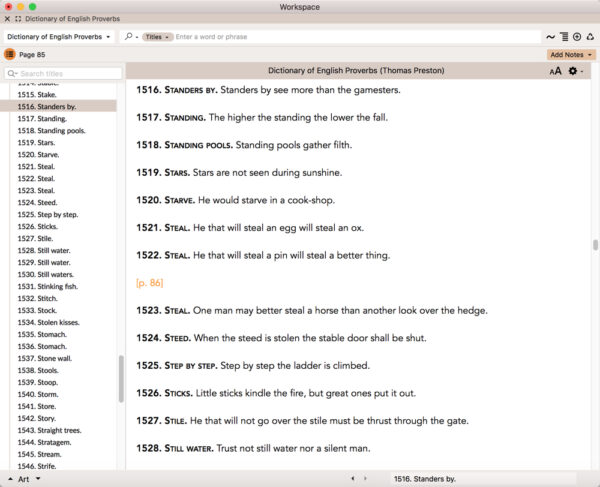Select title 1538. Stools.
This screenshot has height=487, width=600.
click(38, 370)
